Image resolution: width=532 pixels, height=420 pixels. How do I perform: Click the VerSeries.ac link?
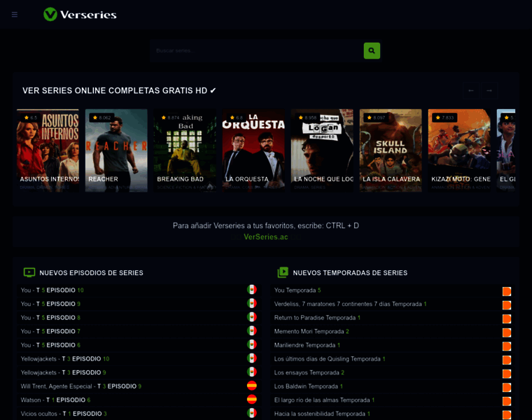coord(266,237)
